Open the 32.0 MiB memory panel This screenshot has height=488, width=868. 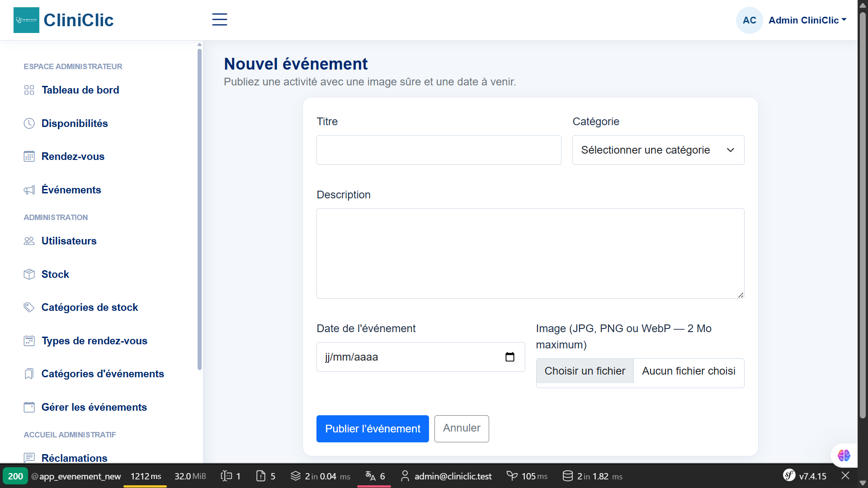(x=190, y=476)
